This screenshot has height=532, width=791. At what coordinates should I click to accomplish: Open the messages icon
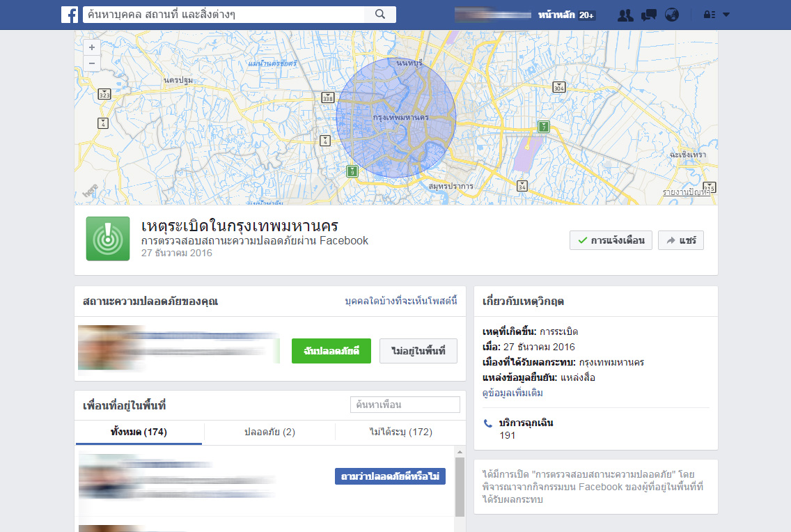point(649,15)
